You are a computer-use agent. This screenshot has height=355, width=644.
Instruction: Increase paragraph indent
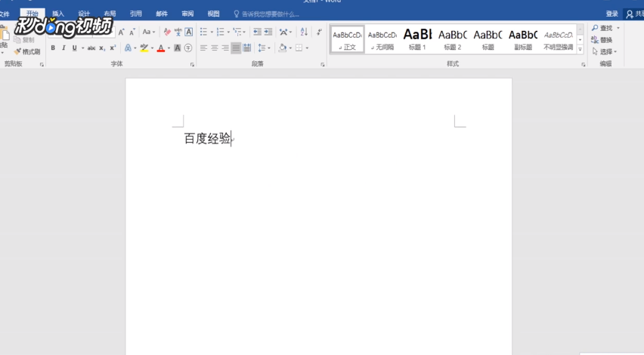pos(268,32)
